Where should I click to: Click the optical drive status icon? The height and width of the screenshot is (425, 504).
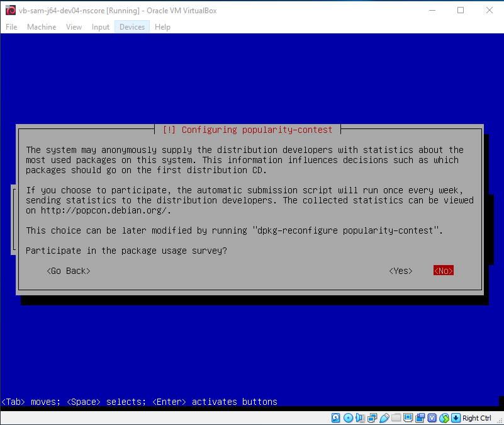pos(348,417)
